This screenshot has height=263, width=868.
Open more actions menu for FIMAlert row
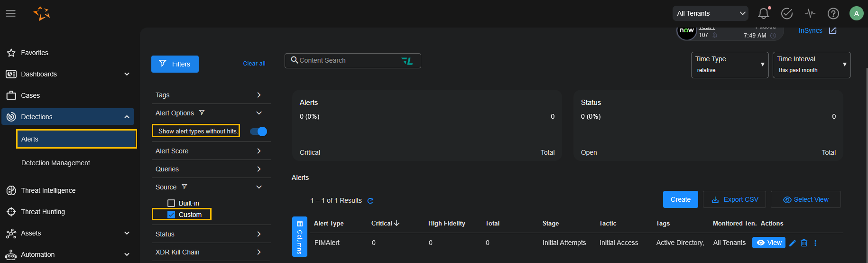pos(815,243)
